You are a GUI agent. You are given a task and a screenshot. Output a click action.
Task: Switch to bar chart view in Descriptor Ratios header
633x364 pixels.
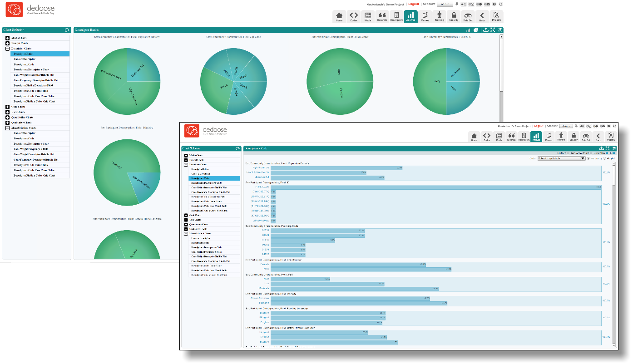tap(468, 30)
